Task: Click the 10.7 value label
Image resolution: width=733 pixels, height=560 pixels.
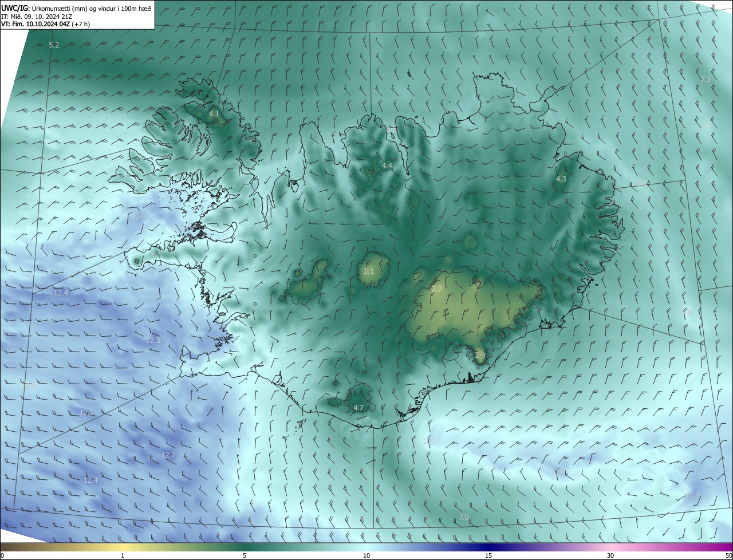Action: 429,441
